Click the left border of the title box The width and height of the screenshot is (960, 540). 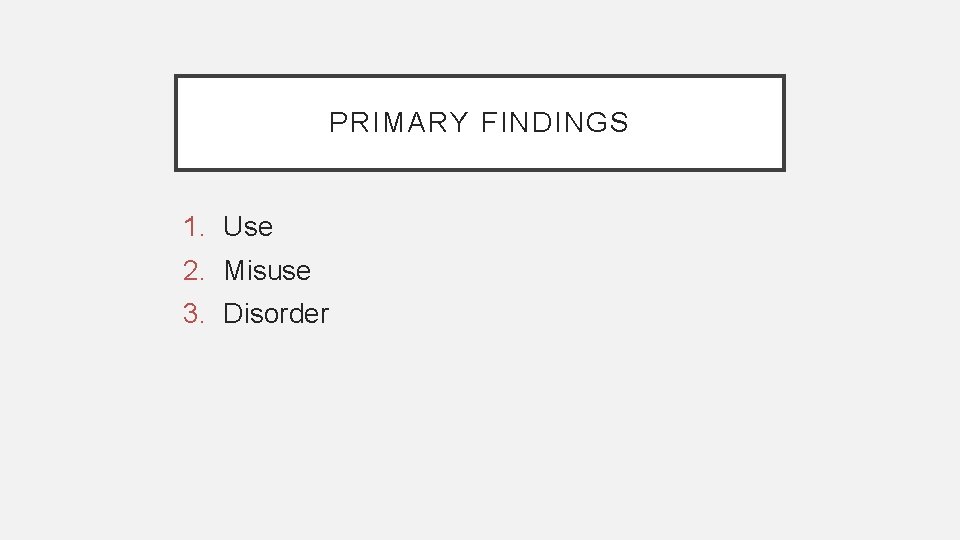point(177,123)
